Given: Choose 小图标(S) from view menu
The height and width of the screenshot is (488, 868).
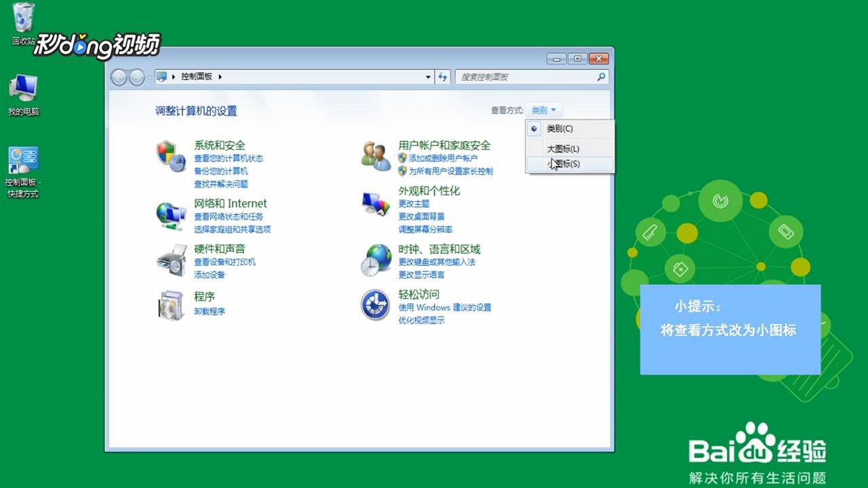Looking at the screenshot, I should point(570,164).
